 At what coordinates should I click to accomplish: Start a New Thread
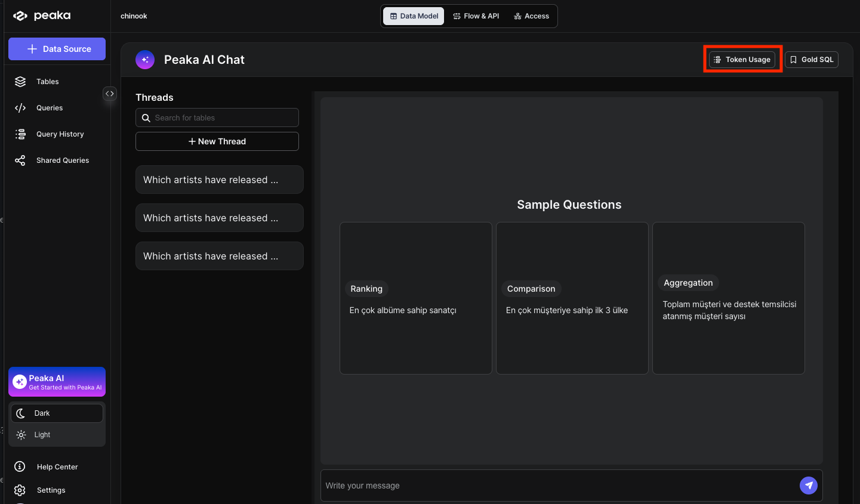(217, 141)
